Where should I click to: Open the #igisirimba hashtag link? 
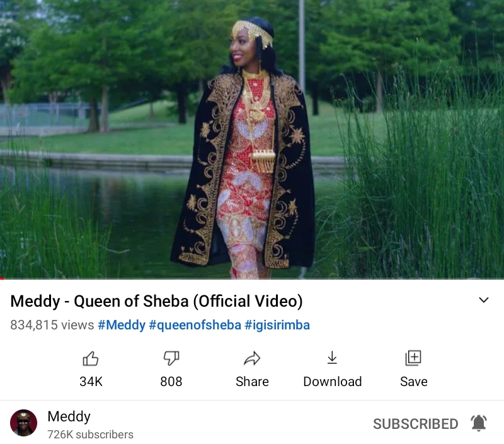(277, 325)
